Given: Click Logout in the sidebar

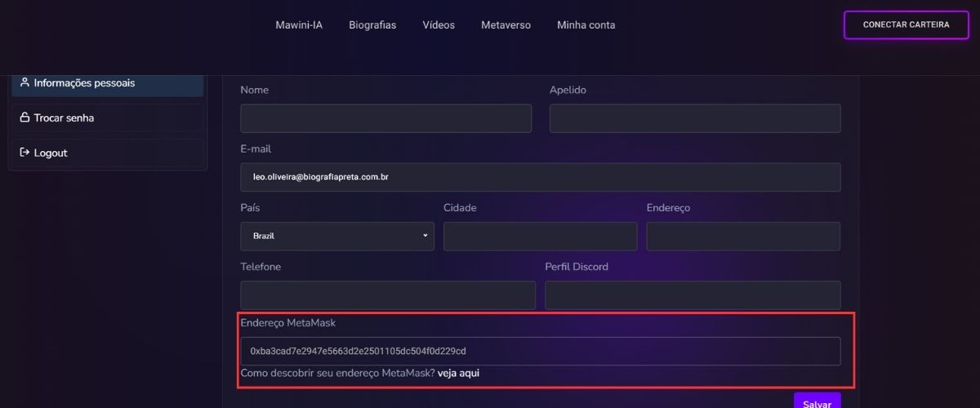Looking at the screenshot, I should click(108, 153).
